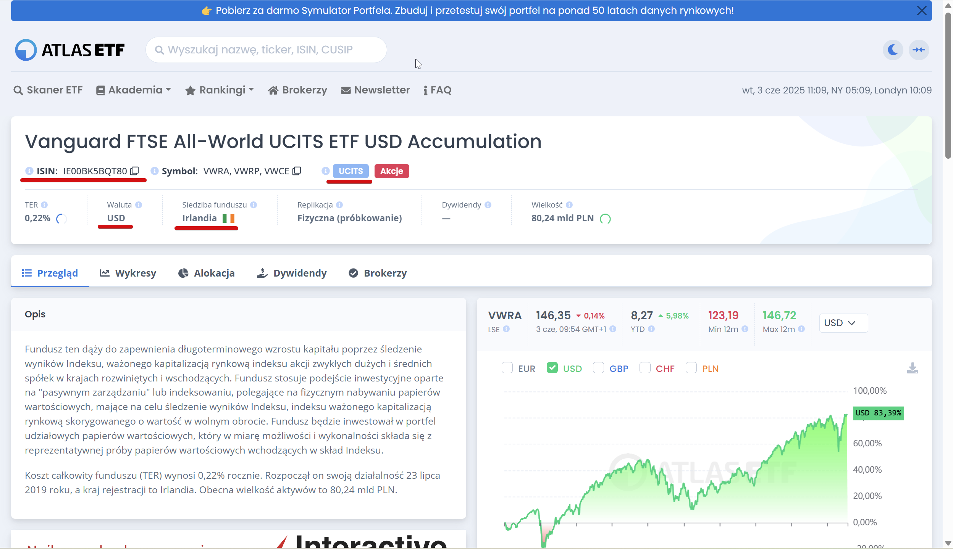Image resolution: width=953 pixels, height=560 pixels.
Task: Click the compress layout arrows icon
Action: coord(919,50)
